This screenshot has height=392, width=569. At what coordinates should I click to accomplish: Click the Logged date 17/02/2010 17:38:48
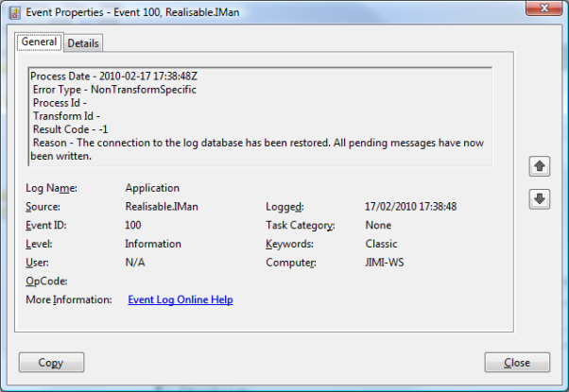pyautogui.click(x=411, y=207)
